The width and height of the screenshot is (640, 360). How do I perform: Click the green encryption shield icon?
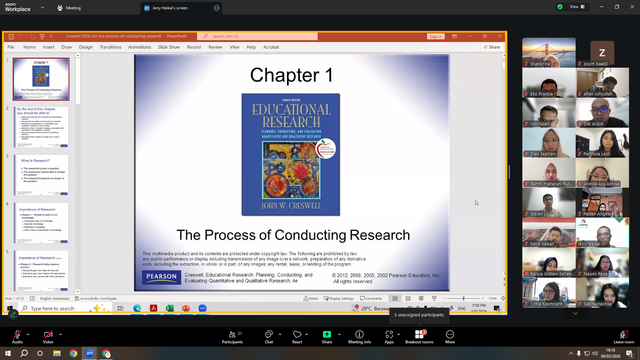tap(560, 7)
